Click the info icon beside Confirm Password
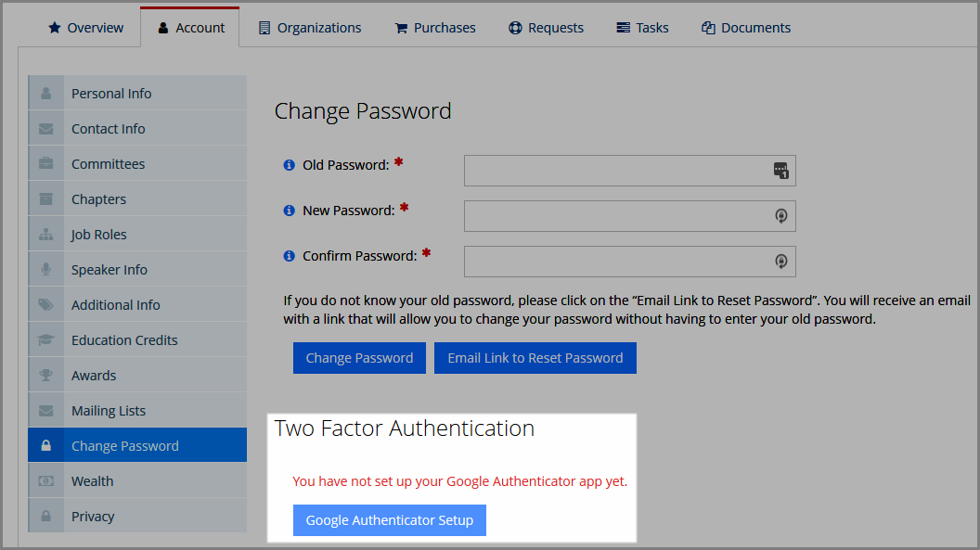The height and width of the screenshot is (550, 980). pyautogui.click(x=289, y=256)
